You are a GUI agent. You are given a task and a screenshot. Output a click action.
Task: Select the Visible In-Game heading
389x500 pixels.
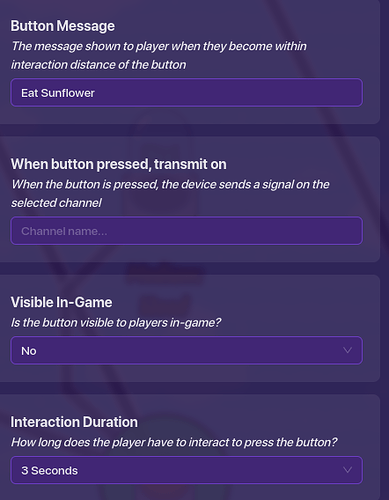61,302
